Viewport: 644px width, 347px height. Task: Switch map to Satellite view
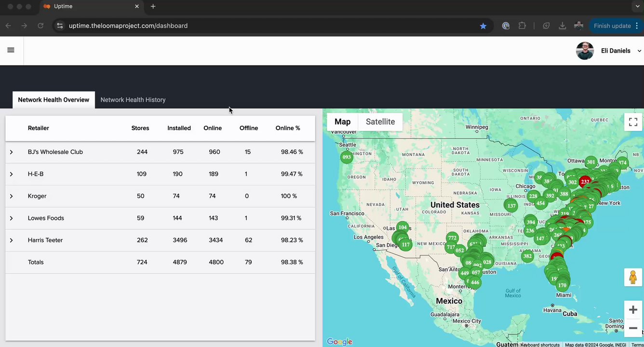pyautogui.click(x=380, y=122)
